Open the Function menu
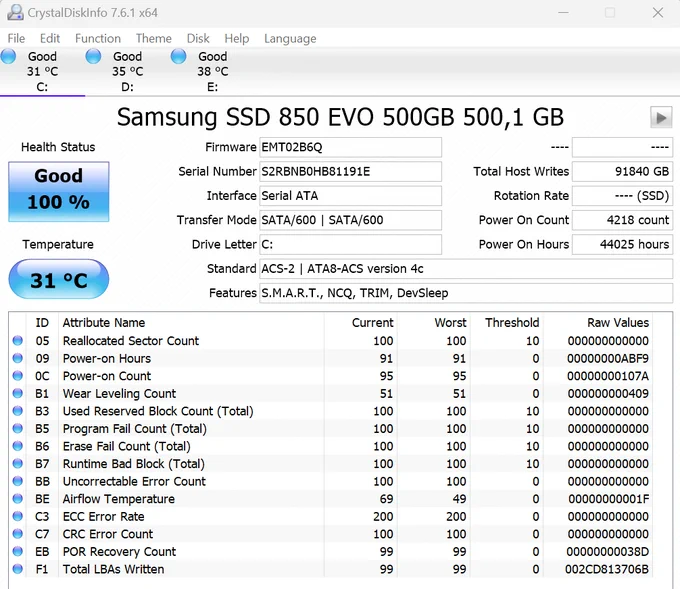 [x=98, y=39]
